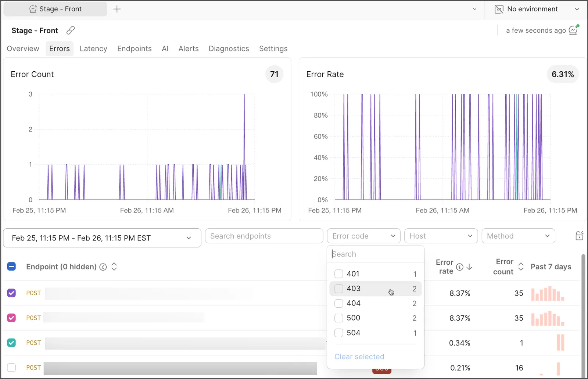Click info icon beside Error rate header
588x379 pixels.
tap(460, 267)
